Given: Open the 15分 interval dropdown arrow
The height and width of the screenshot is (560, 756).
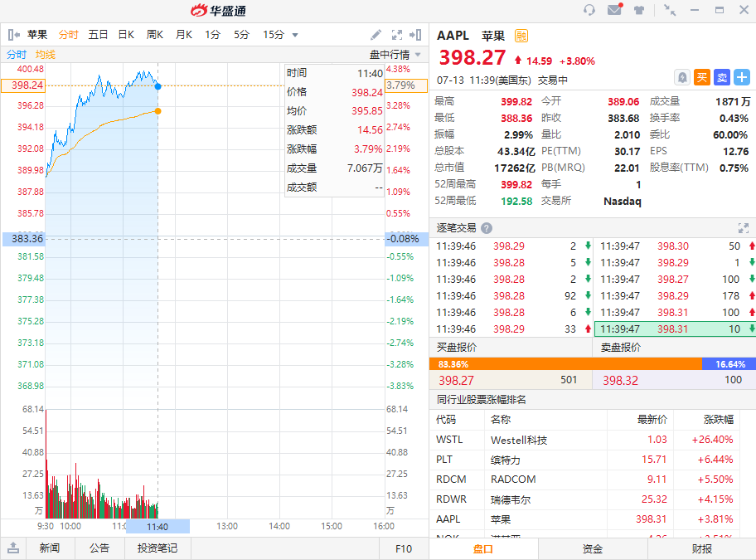Looking at the screenshot, I should (295, 35).
